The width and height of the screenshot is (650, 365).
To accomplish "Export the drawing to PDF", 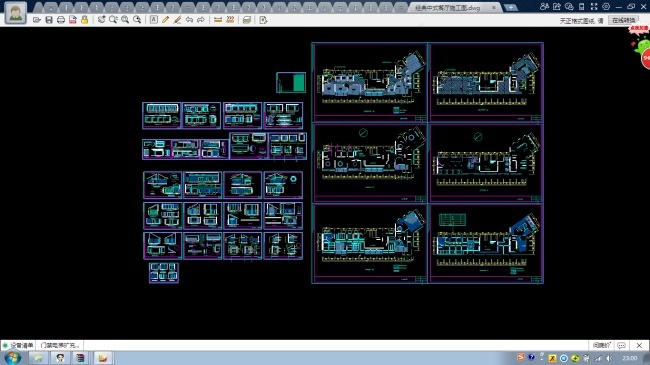I will [73, 20].
